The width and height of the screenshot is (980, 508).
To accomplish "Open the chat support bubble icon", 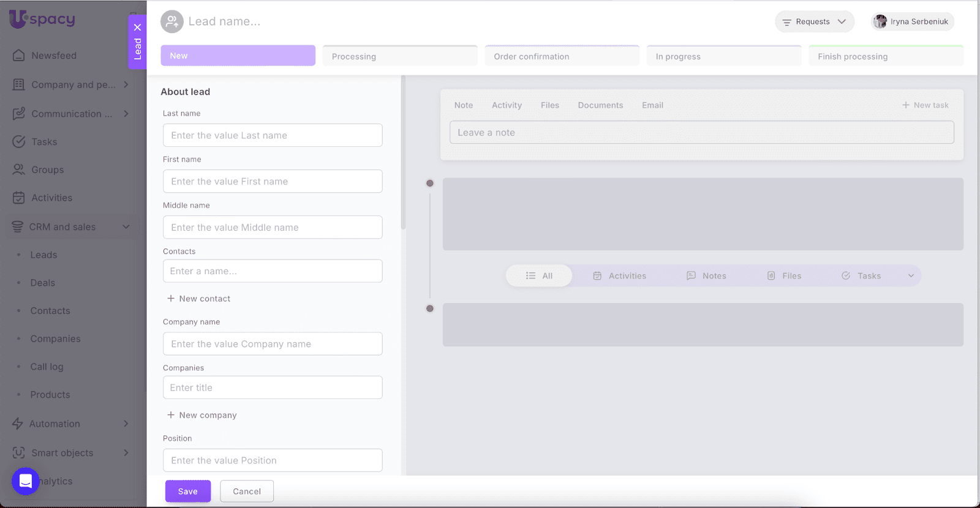I will [x=25, y=481].
